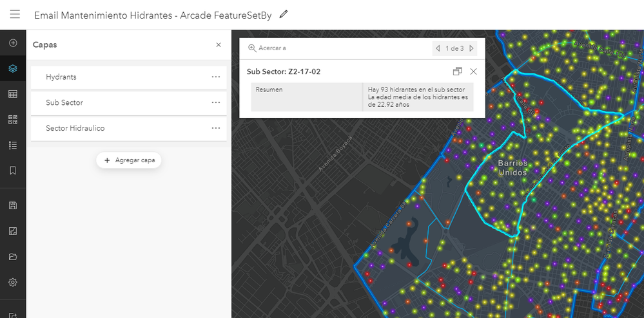The height and width of the screenshot is (318, 644).
Task: Open the Map properties chart icon
Action: [x=13, y=231]
